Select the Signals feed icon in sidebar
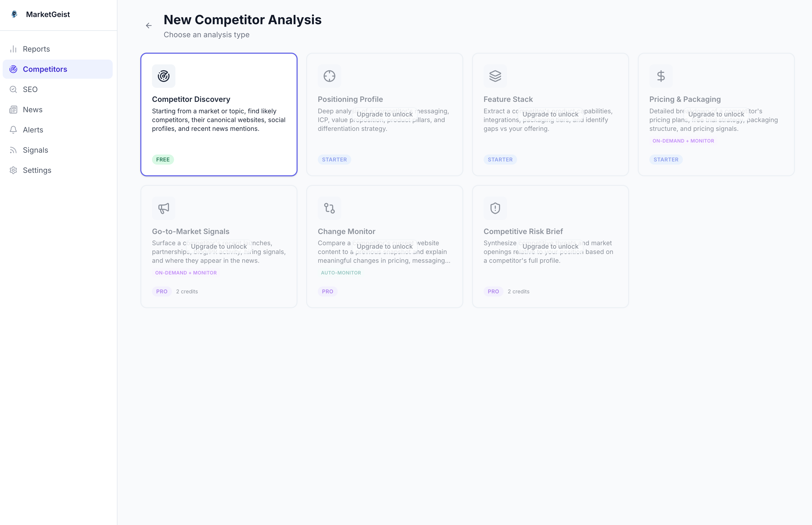 13,150
